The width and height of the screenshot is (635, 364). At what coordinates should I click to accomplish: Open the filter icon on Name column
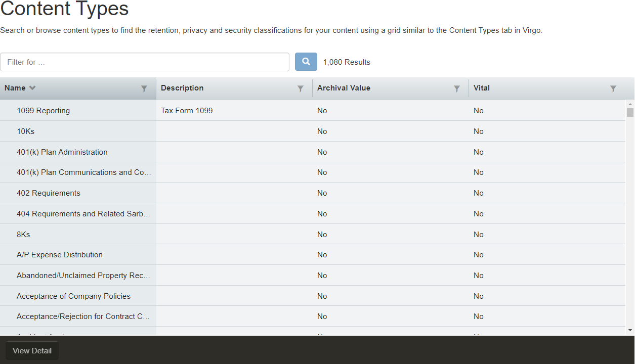coord(145,88)
